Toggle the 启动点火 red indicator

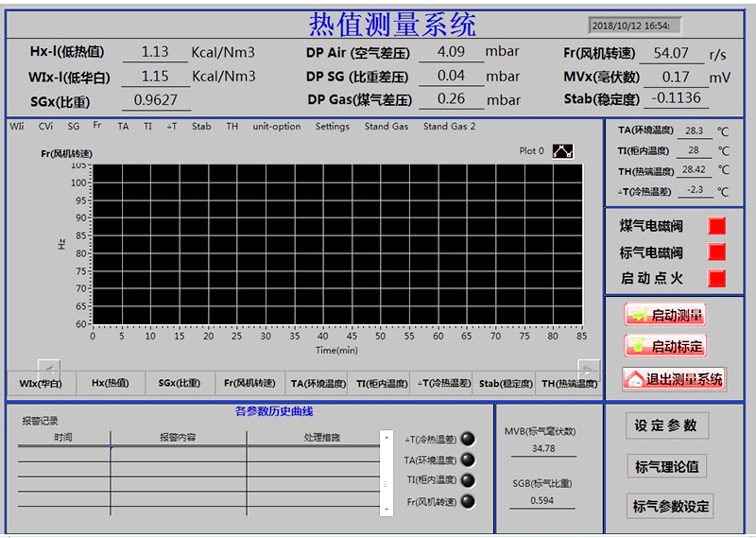[716, 278]
